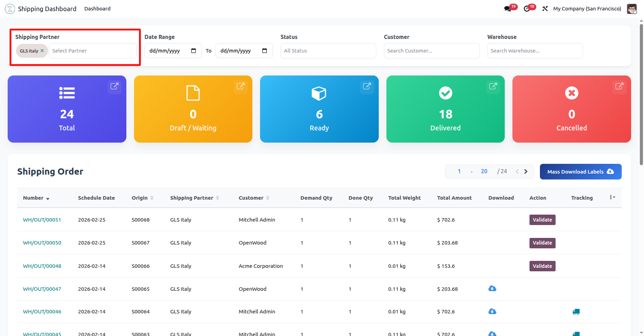The height and width of the screenshot is (336, 644).
Task: Open external link on Total card
Action: [115, 86]
